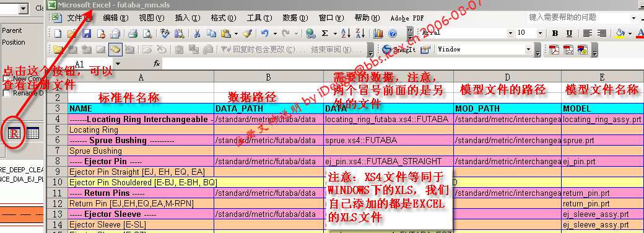
Task: Create a new blank workbook
Action: pos(58,33)
